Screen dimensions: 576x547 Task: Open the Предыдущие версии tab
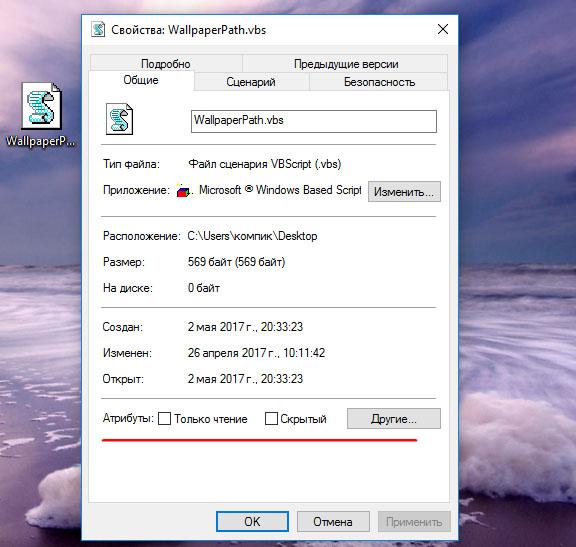346,64
